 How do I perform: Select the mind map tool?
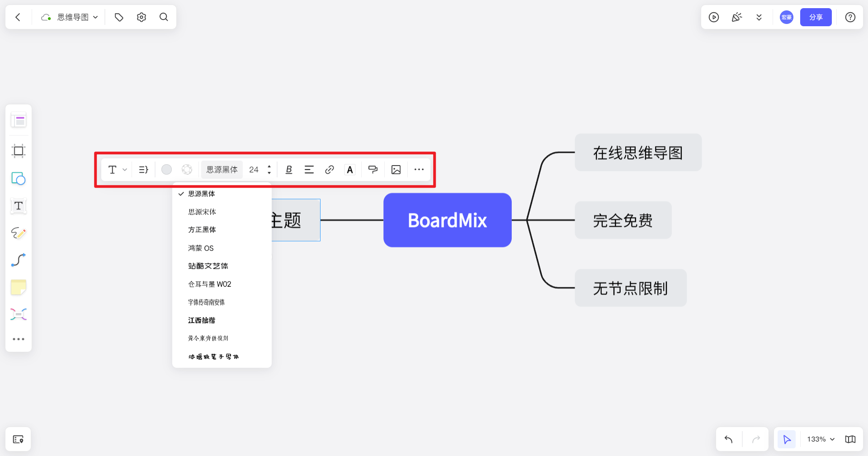19,314
